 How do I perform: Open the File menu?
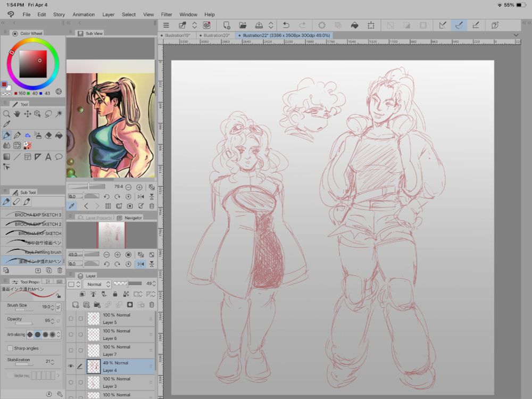(27, 14)
